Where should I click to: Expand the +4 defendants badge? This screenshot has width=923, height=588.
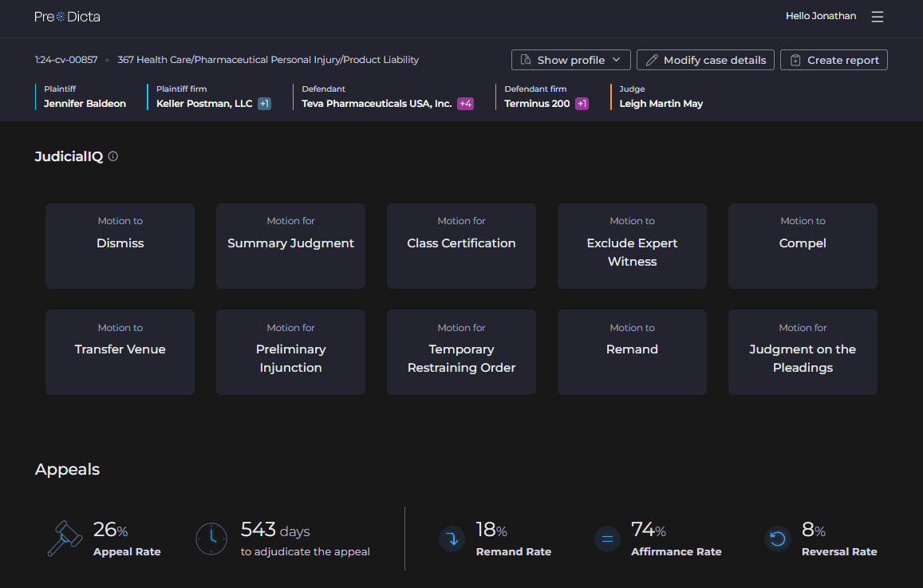tap(465, 104)
